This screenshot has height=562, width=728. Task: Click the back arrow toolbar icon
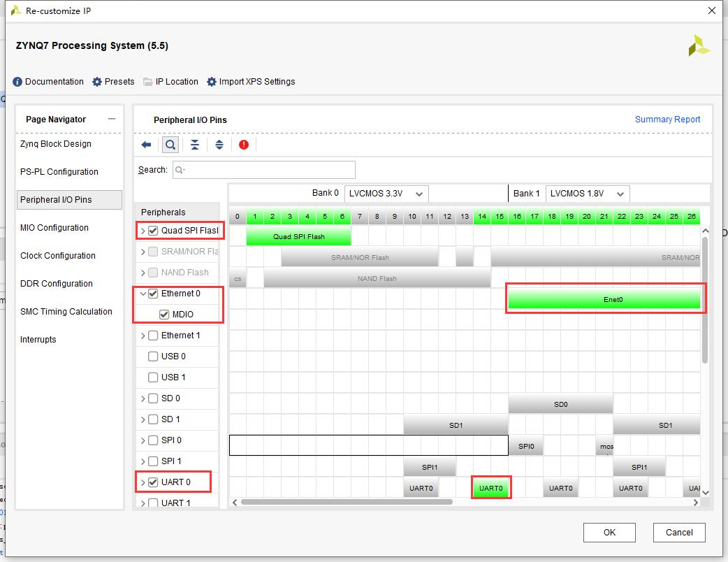click(146, 145)
